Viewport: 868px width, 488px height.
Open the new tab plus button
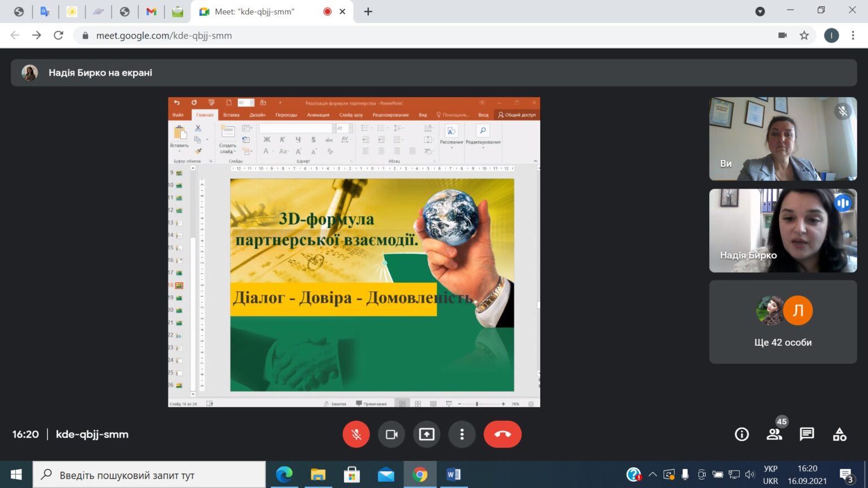click(368, 11)
